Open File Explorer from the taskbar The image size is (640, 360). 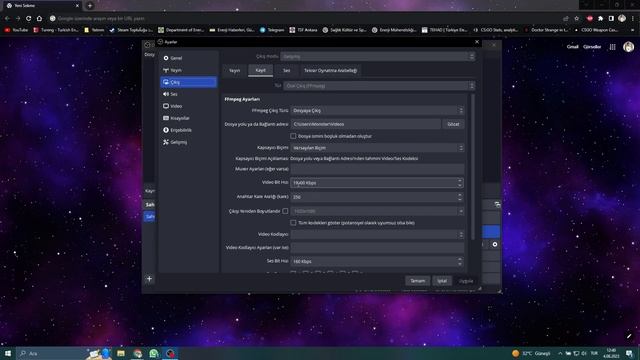(x=121, y=353)
